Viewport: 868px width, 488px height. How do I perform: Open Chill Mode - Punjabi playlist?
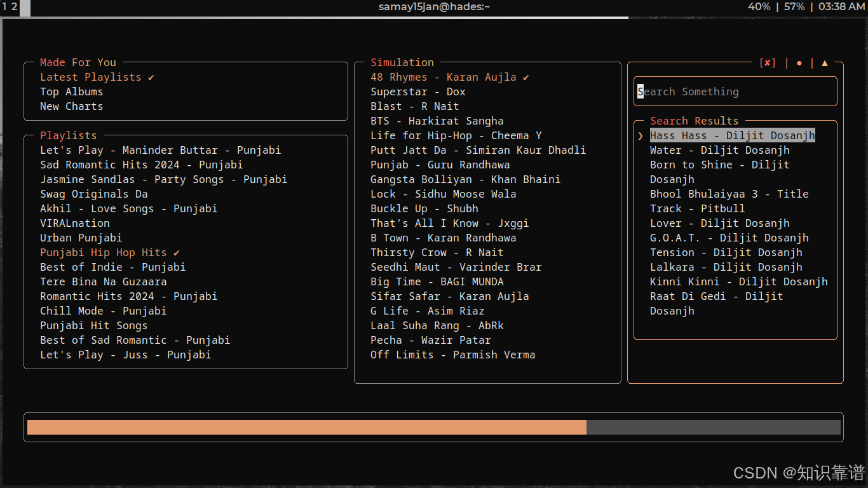[x=104, y=311]
